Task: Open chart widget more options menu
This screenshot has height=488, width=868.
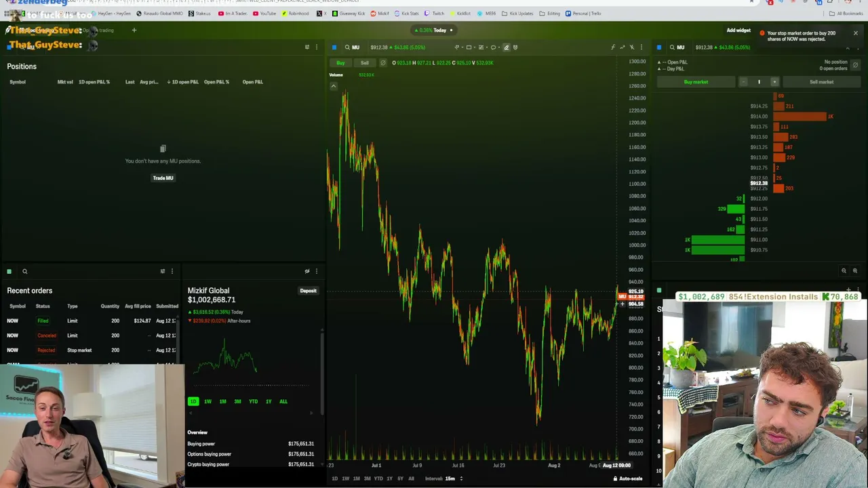Action: click(x=641, y=47)
